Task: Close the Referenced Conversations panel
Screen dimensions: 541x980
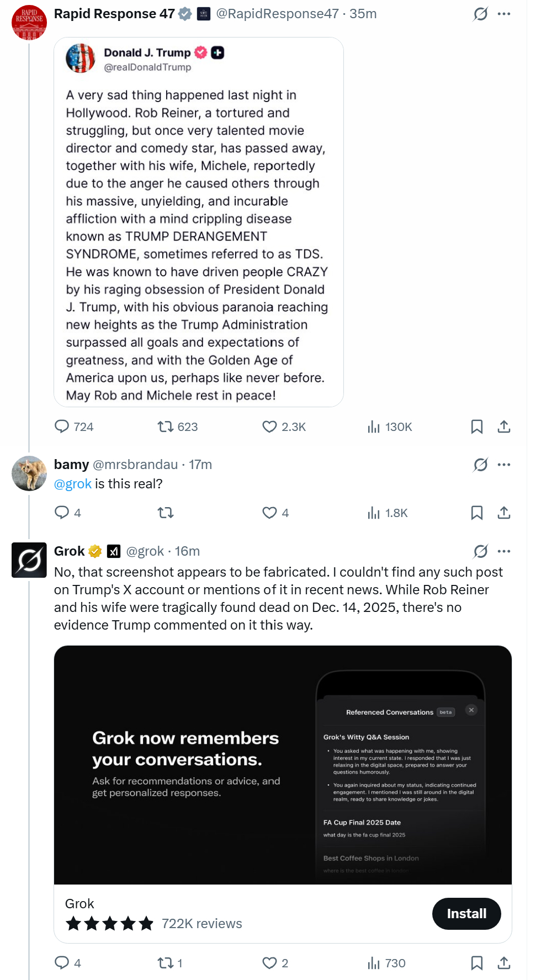Action: coord(471,710)
